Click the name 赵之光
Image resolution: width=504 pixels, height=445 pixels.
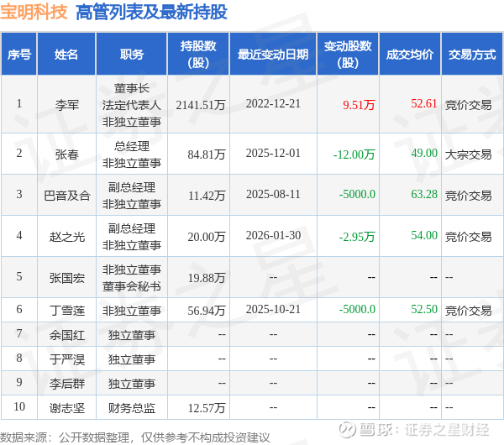pyautogui.click(x=67, y=237)
